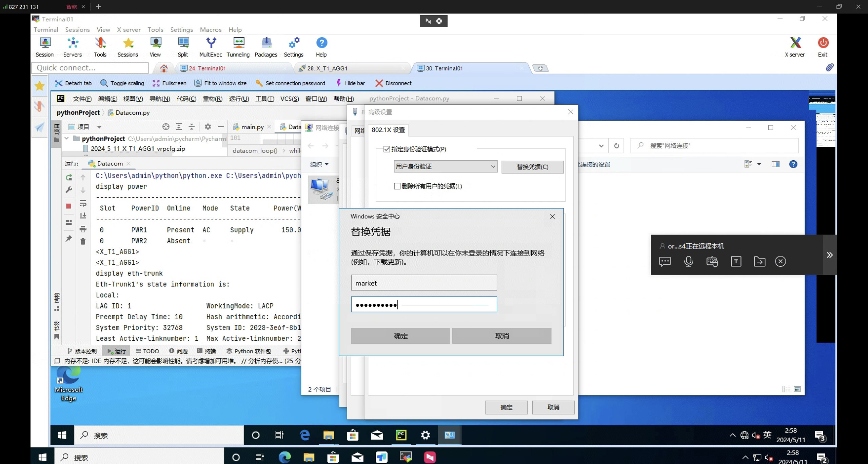Select 2024_5_11_X_T1_AGG1_vrpcfg.zip in project tree

coord(134,148)
